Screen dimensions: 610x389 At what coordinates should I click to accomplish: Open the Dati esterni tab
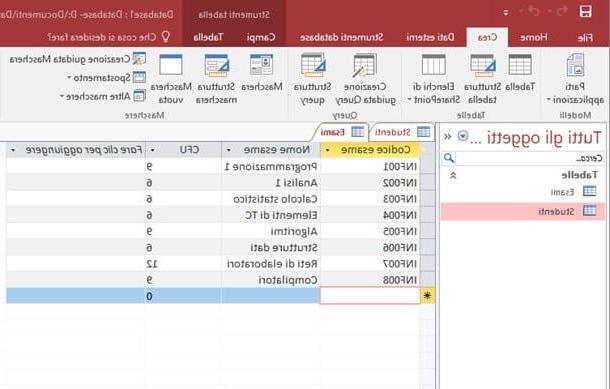(430, 37)
